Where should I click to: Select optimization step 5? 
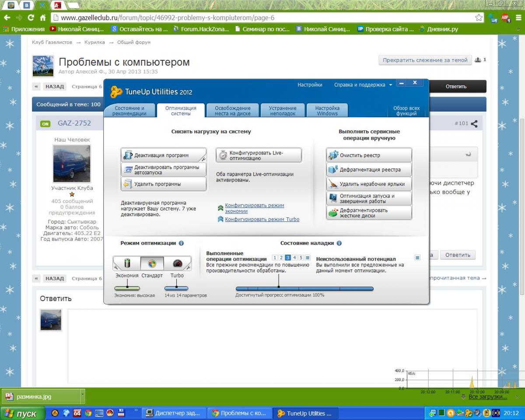pos(301,258)
